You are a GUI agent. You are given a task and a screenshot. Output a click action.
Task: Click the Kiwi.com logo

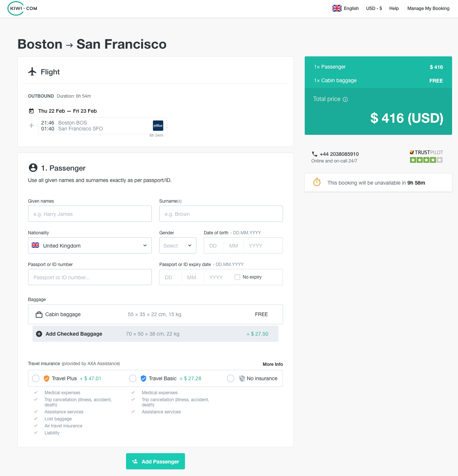point(22,8)
